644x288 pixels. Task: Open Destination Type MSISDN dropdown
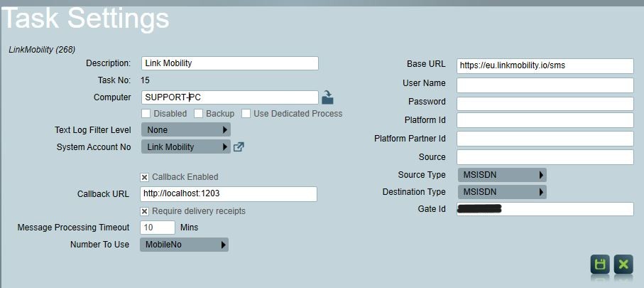(502, 192)
